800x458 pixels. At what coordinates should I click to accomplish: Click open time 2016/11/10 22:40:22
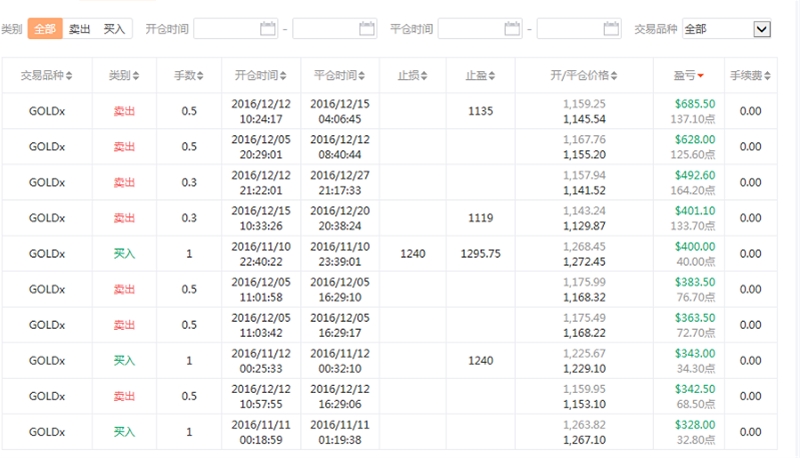click(x=261, y=254)
